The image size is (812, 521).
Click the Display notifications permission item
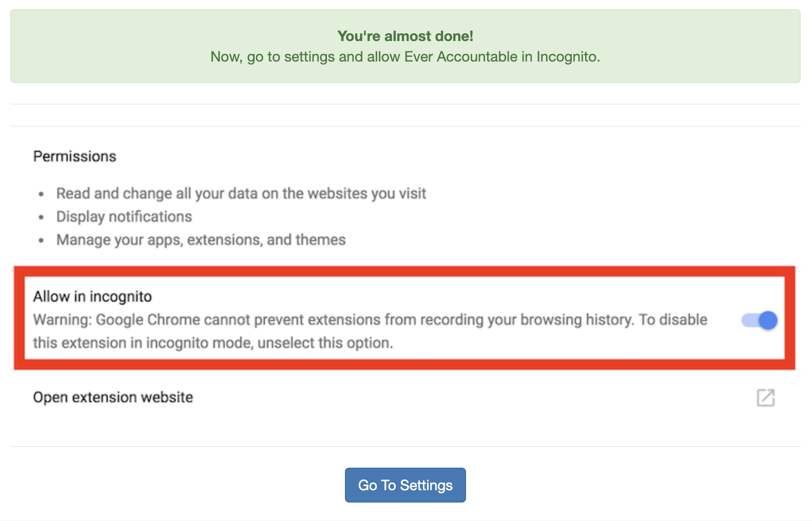click(x=124, y=216)
